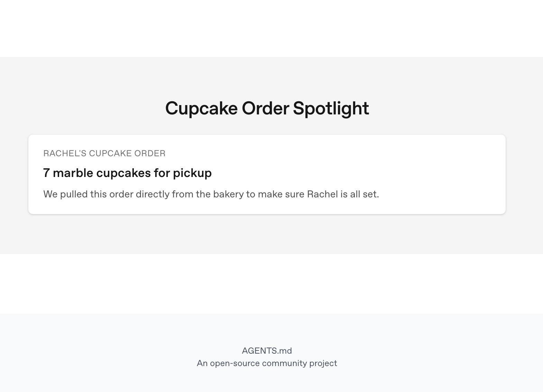Click the word cupcakes in the card title
543x392 pixels.
click(123, 173)
